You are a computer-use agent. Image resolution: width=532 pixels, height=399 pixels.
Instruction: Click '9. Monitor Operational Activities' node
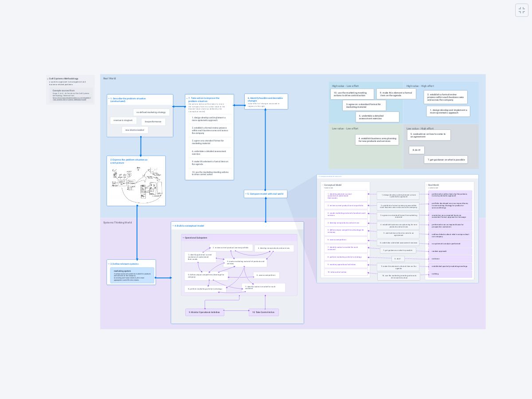pyautogui.click(x=204, y=312)
